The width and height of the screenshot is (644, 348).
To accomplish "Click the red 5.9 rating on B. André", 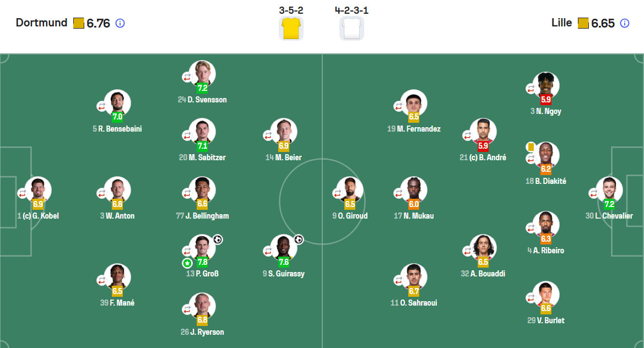I will tap(483, 146).
